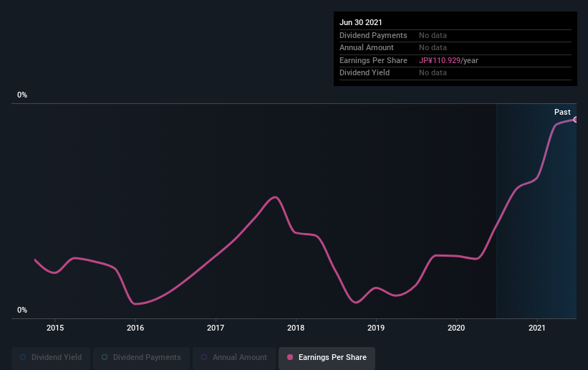Toggle the Dividend Yield series
The width and height of the screenshot is (588, 370).
(x=51, y=357)
